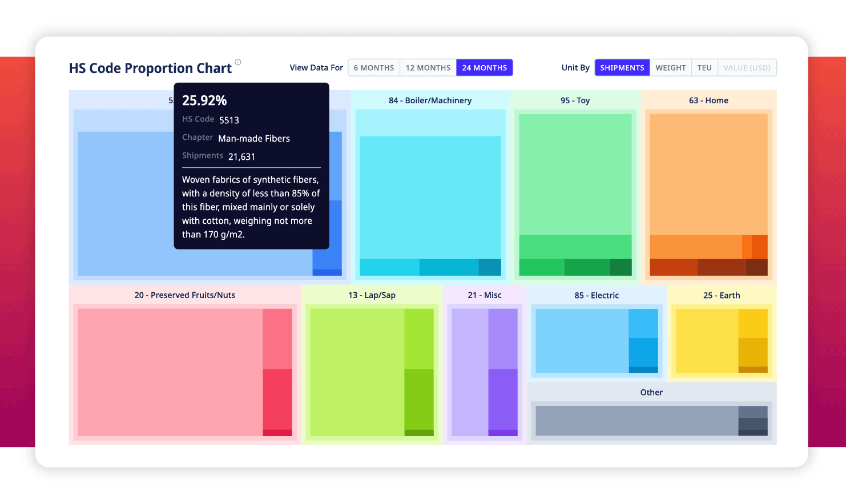846x504 pixels.
Task: Click the 84 - Boiler/Machinery header
Action: click(x=430, y=100)
